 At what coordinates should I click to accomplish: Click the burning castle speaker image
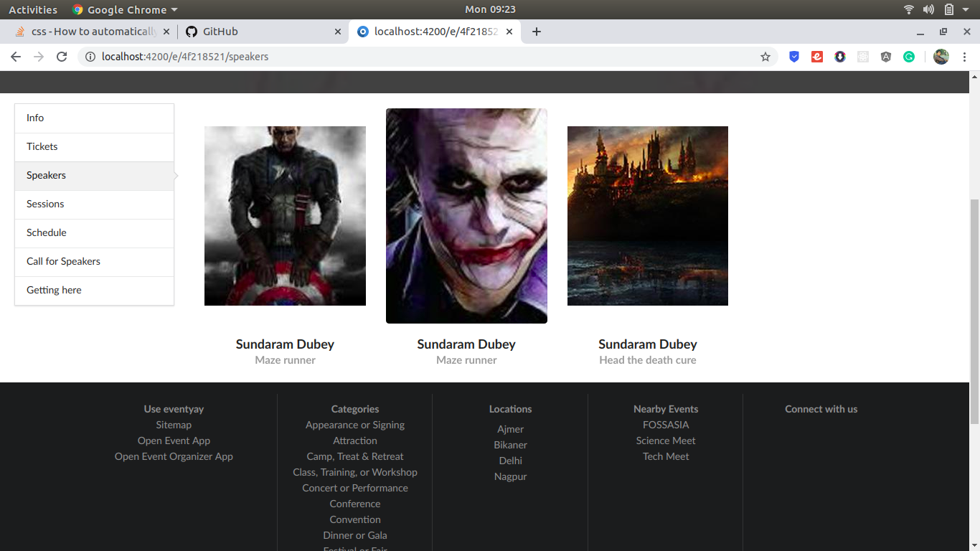648,216
